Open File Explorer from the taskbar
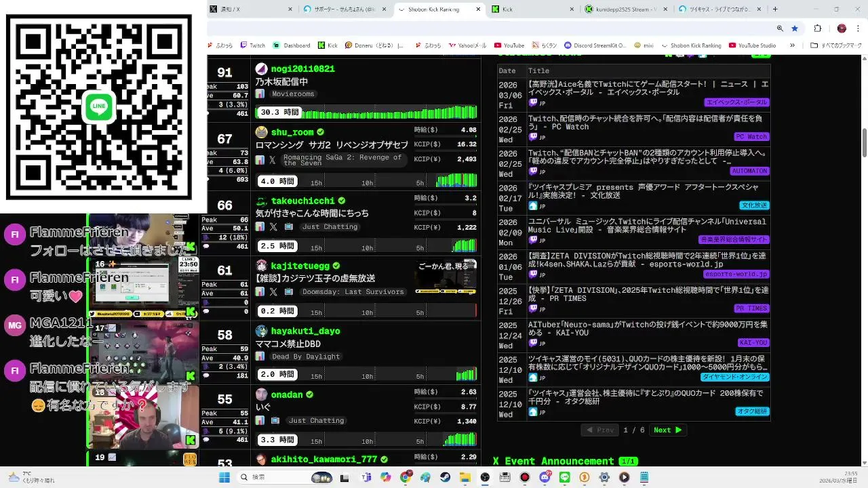The image size is (868, 488). pyautogui.click(x=465, y=477)
